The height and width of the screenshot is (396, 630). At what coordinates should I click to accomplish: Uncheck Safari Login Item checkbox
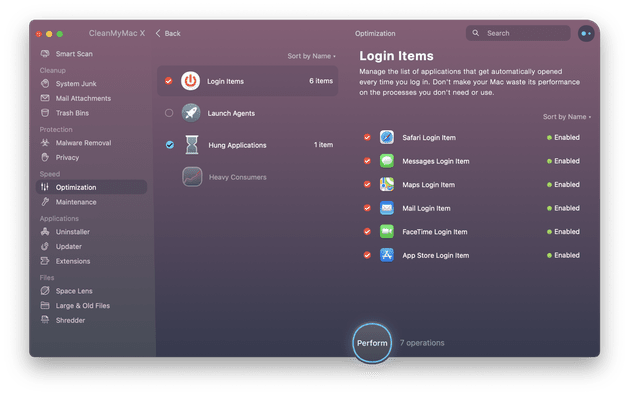click(367, 137)
